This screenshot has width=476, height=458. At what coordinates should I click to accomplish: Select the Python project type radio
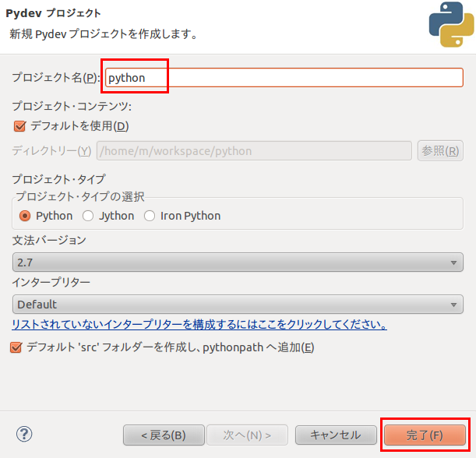25,216
